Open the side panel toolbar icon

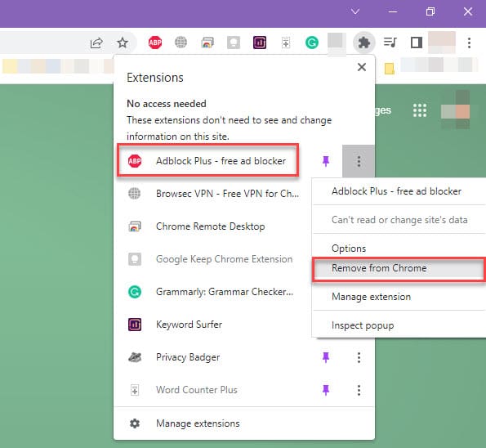click(x=417, y=43)
